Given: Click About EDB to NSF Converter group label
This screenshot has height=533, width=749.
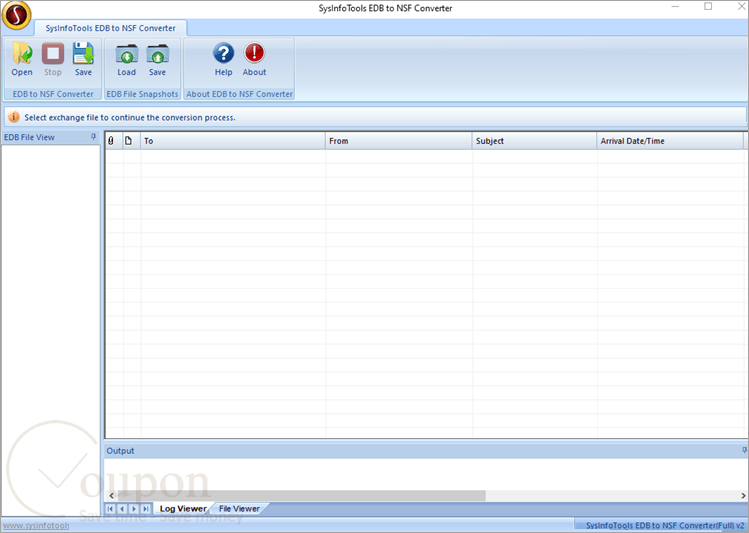Looking at the screenshot, I should click(239, 94).
